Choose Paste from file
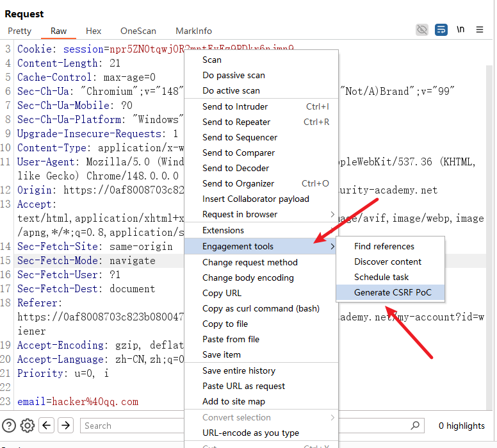 click(x=261, y=339)
